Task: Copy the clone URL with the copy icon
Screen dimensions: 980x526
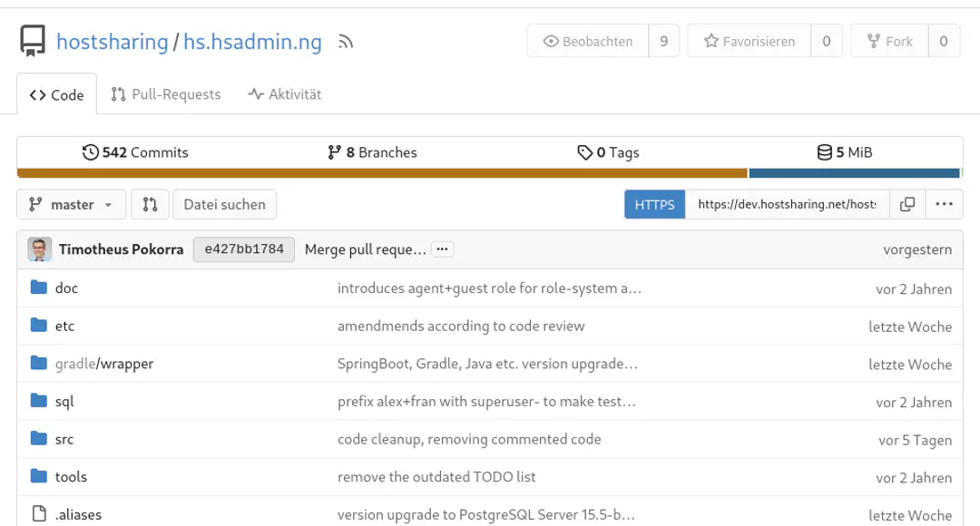Action: point(907,204)
